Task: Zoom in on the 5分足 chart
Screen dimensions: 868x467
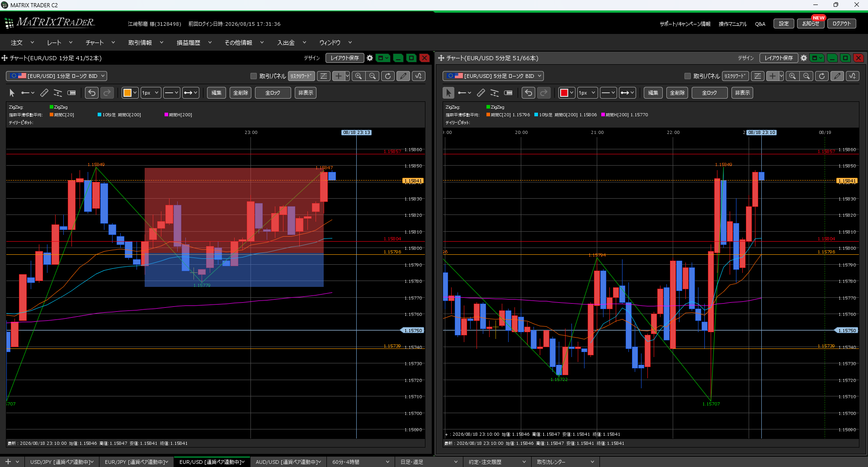Action: (x=793, y=76)
